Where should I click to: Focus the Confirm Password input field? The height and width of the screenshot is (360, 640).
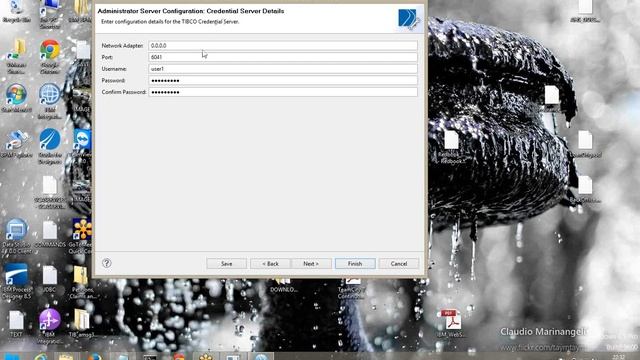(x=283, y=92)
